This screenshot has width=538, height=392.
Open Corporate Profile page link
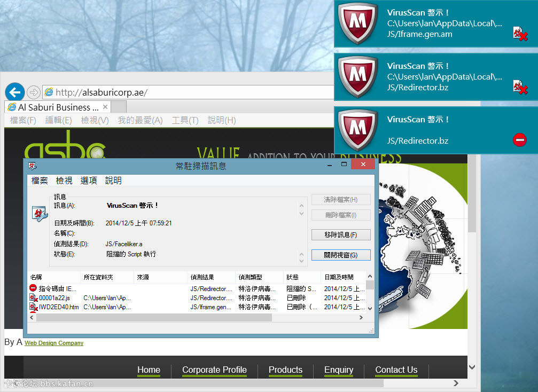(x=214, y=370)
